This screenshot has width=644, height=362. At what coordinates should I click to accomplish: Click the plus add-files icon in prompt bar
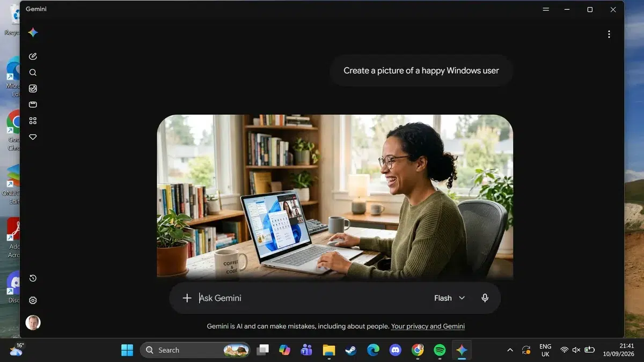coord(187,298)
